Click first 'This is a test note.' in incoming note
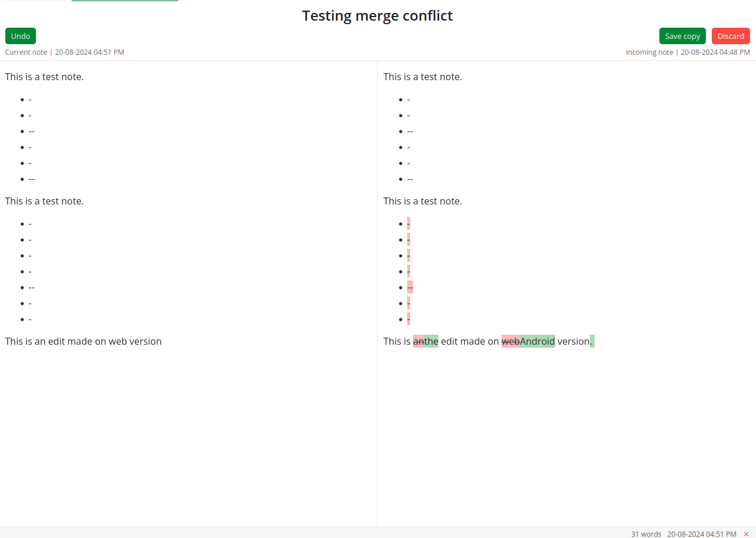Screen dimensions: 756x538 [422, 77]
